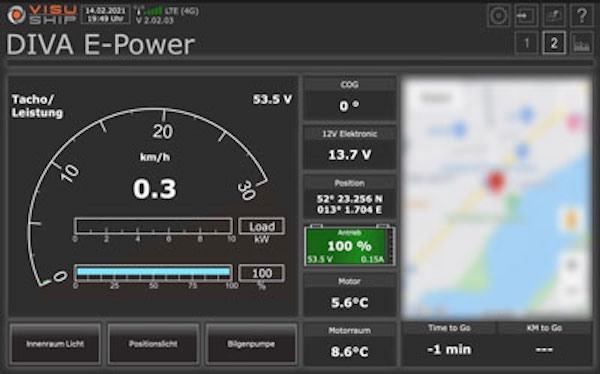Click the Motor 5.6°C temperature

pos(350,303)
